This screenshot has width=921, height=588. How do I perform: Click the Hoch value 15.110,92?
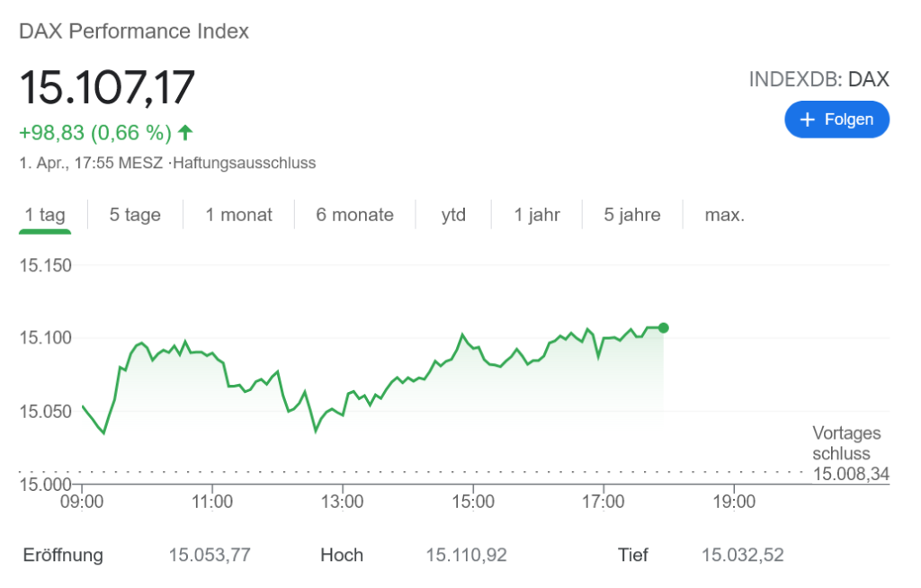[466, 555]
